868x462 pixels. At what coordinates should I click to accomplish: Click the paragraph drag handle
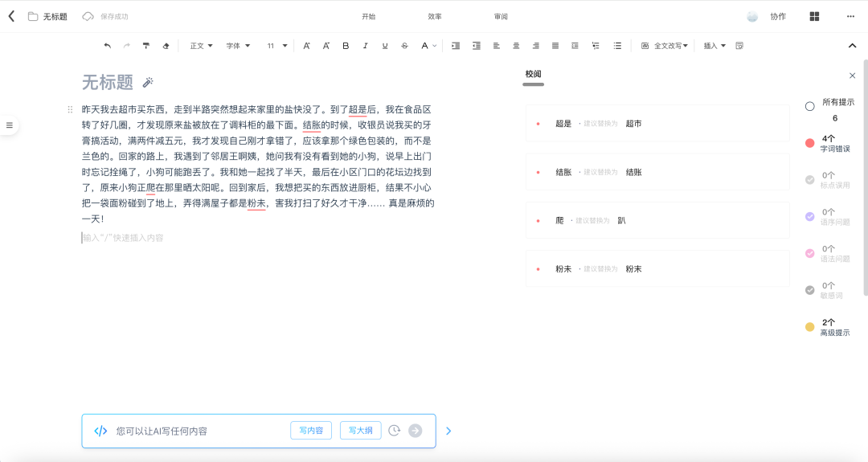(70, 109)
